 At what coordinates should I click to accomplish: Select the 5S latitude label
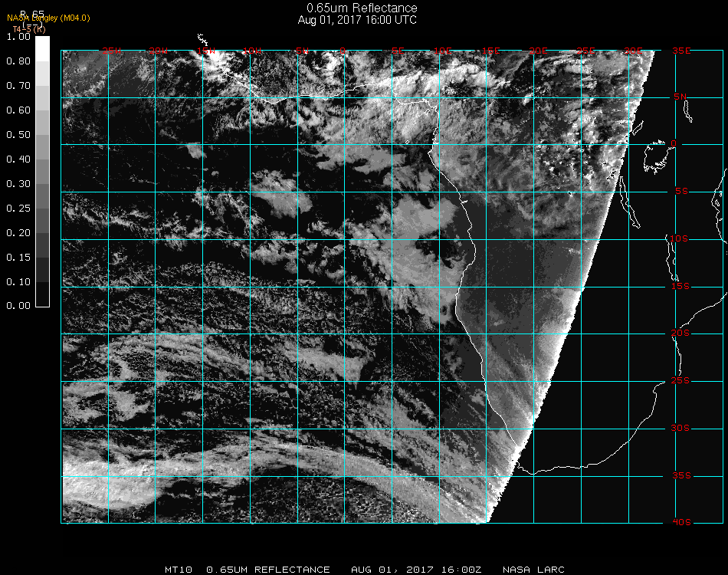[x=681, y=192]
